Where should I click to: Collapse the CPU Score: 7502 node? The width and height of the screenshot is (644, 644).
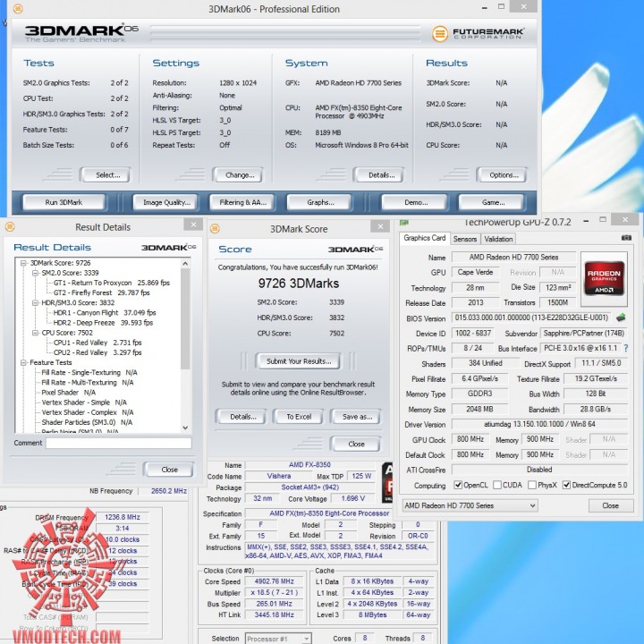35,333
